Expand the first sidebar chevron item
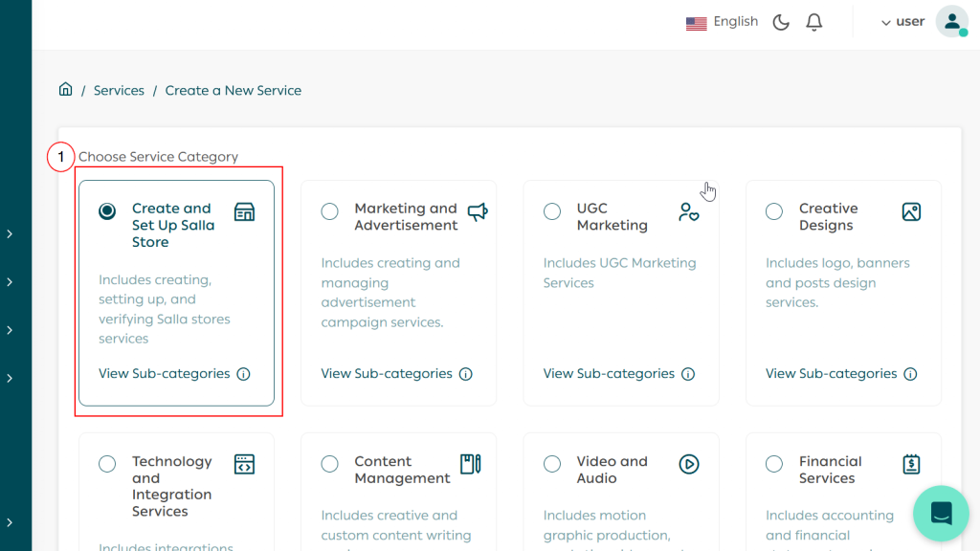This screenshot has width=980, height=551. [x=10, y=233]
